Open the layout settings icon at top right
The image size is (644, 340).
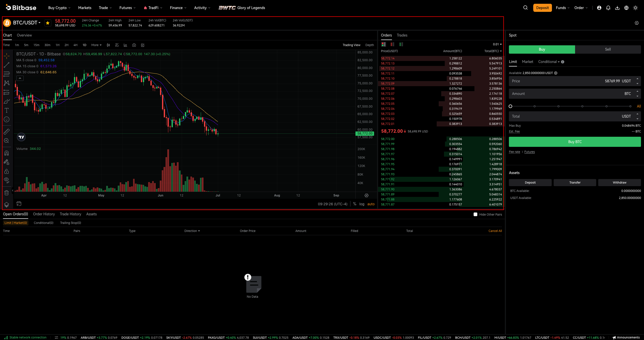(x=637, y=23)
